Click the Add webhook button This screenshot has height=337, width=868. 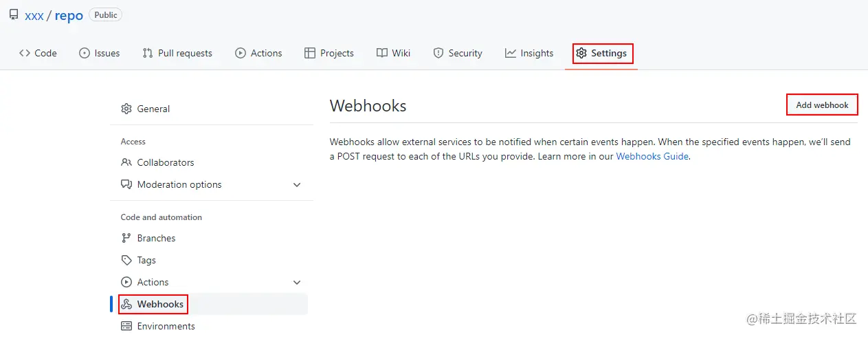[x=823, y=105]
